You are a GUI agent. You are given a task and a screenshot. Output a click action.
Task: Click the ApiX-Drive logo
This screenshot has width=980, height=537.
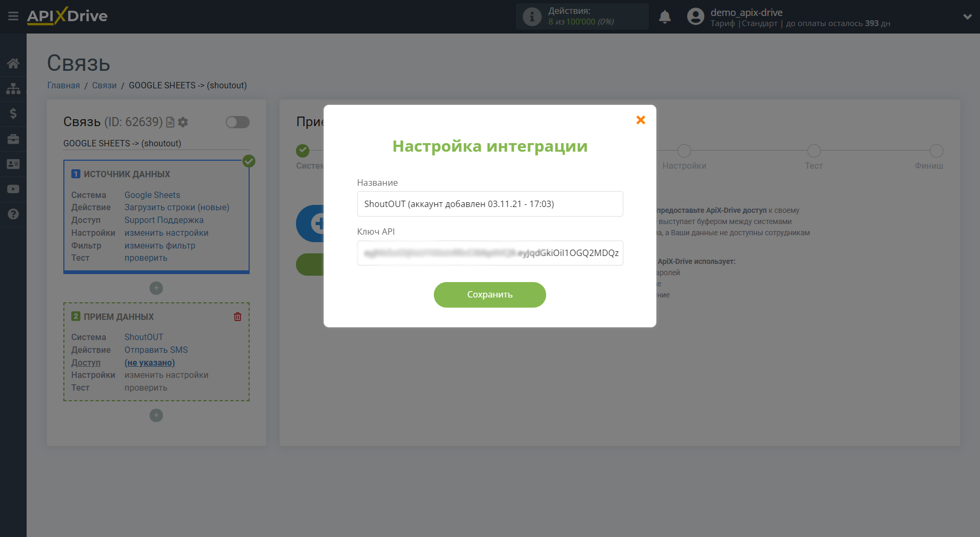[x=67, y=16]
